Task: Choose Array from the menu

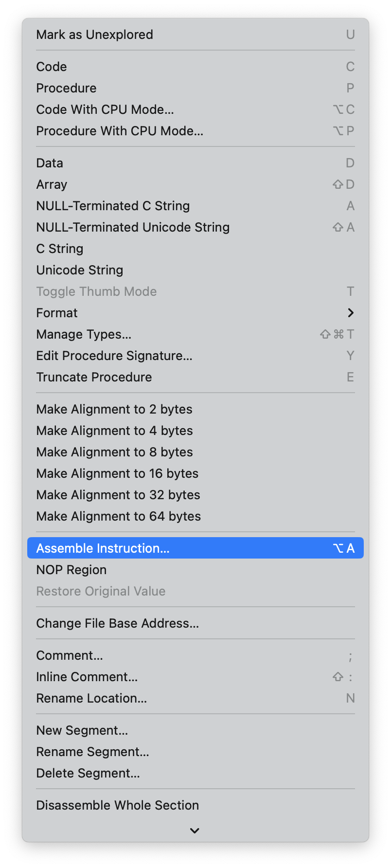Action: click(x=52, y=184)
